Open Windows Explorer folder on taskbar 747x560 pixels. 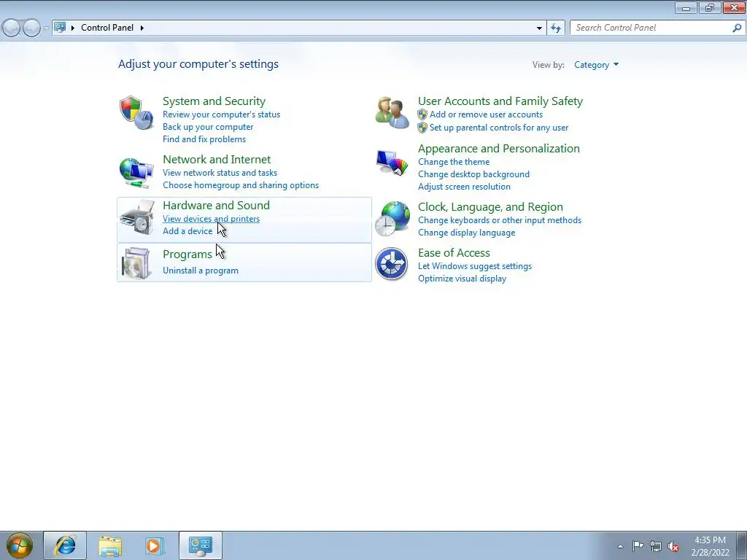110,545
